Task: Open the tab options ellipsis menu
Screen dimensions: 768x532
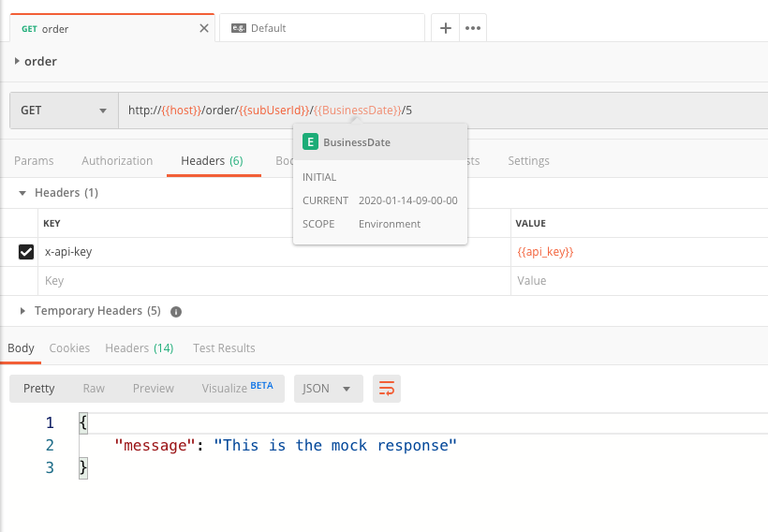Action: [473, 28]
